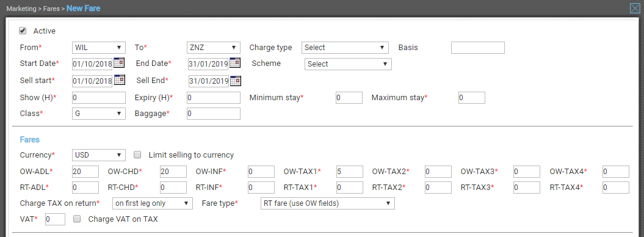
Task: Open the Charge TAX on return dropdown
Action: 153,203
